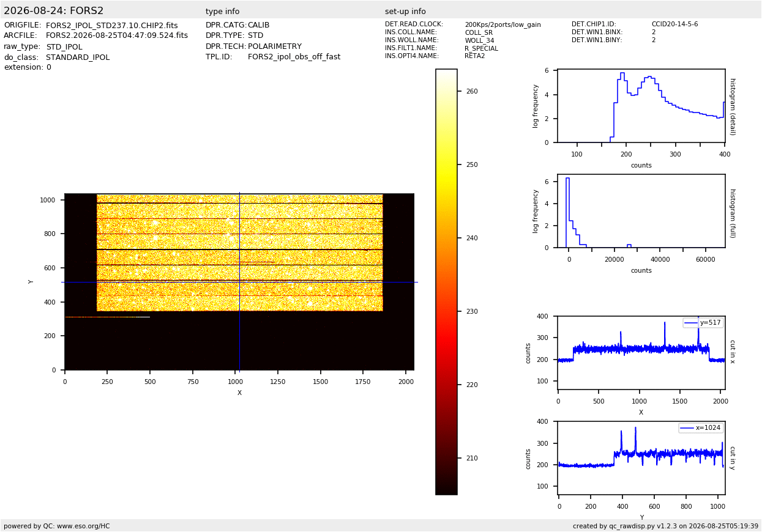Click the x=1024 legend entry
The width and height of the screenshot is (762, 532).
pos(700,428)
